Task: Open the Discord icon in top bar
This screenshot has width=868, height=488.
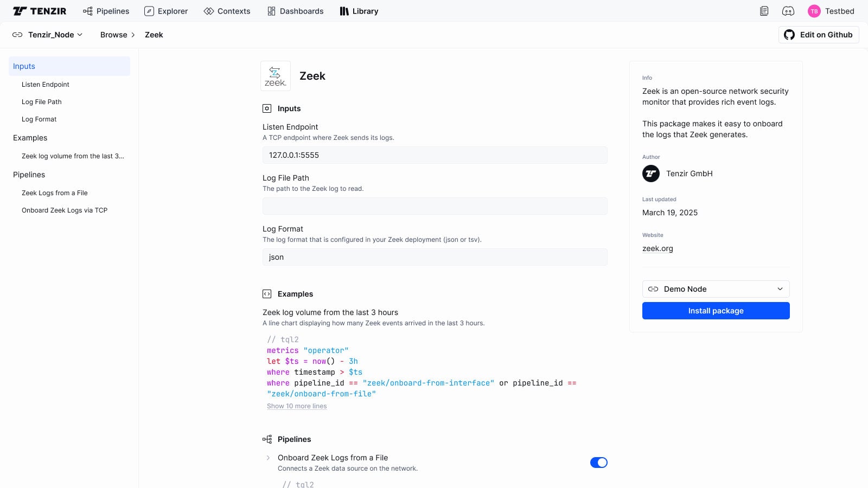Action: pos(788,11)
